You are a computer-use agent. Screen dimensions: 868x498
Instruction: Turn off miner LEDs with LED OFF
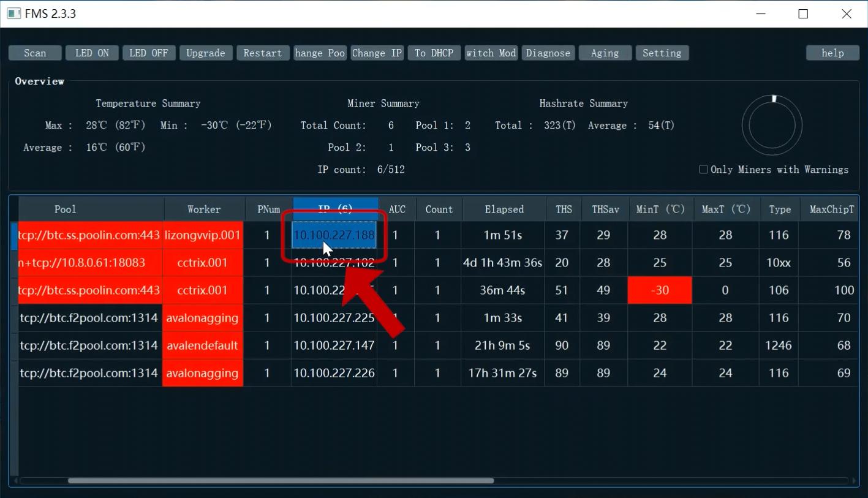click(x=148, y=53)
